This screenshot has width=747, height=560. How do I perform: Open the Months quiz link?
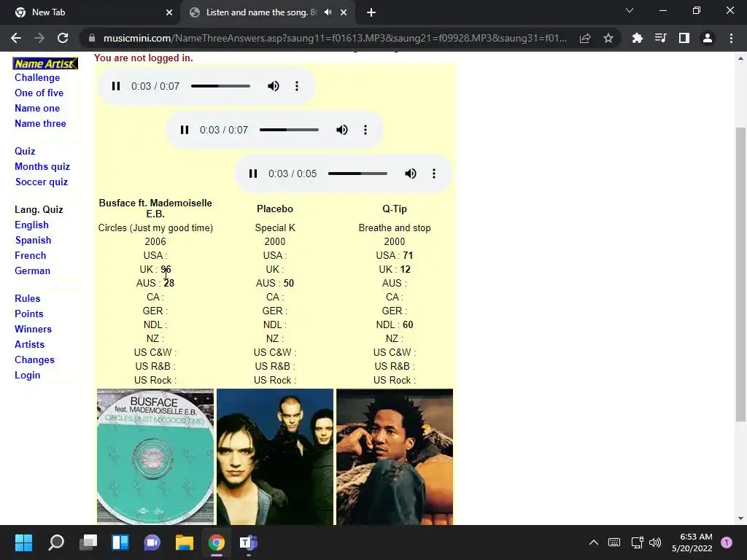(x=42, y=166)
